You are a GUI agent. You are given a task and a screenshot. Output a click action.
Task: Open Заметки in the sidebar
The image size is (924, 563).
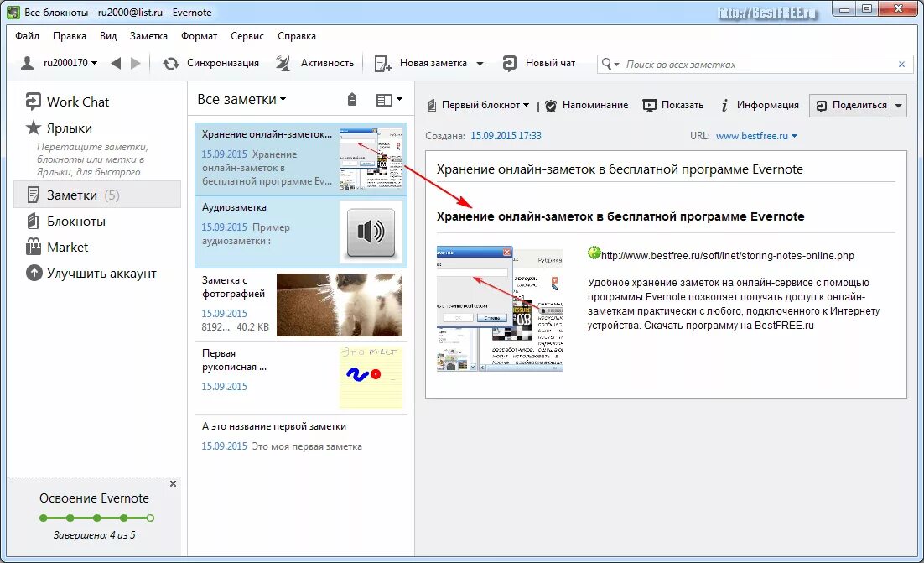click(97, 195)
